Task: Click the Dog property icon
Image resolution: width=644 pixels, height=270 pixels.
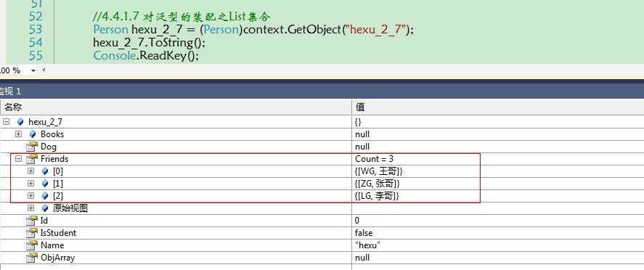Action: click(32, 147)
